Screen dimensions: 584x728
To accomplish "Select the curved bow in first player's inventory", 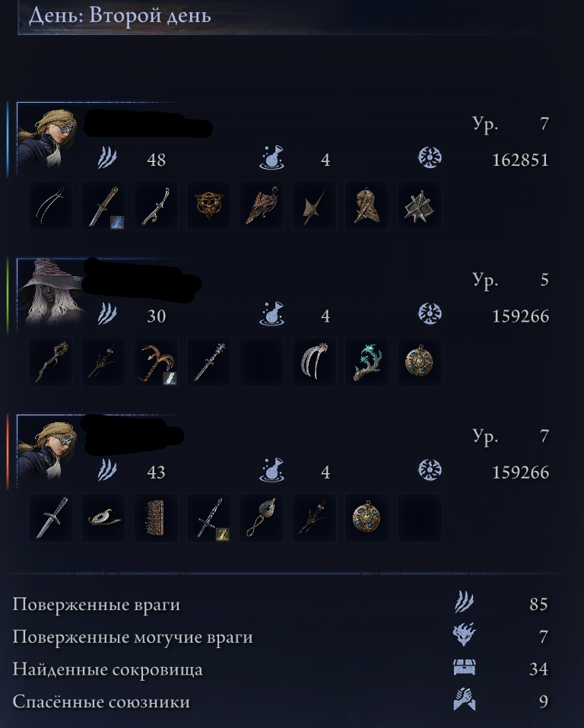I will click(x=51, y=205).
